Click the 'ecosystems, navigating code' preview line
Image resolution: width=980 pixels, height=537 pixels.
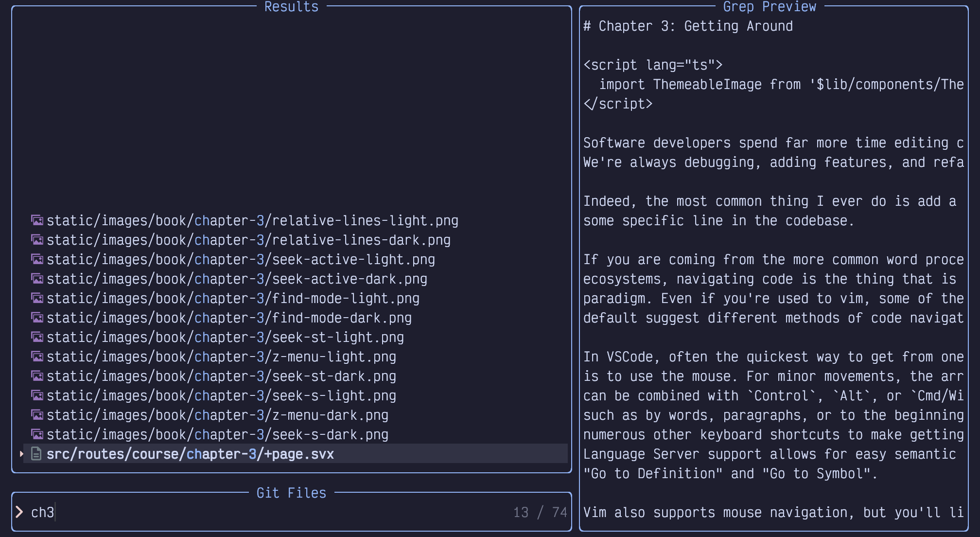[770, 279]
